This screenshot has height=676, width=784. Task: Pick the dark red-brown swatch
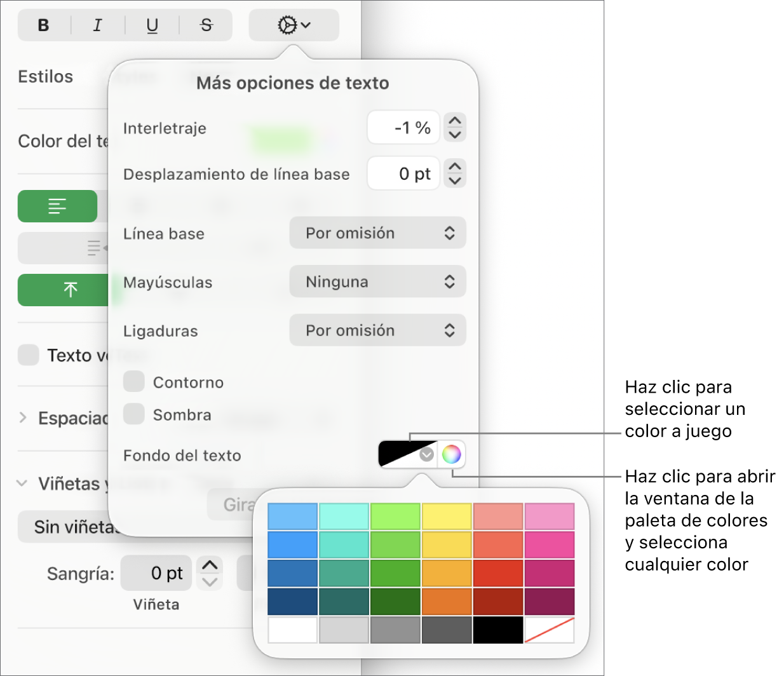coord(498,601)
